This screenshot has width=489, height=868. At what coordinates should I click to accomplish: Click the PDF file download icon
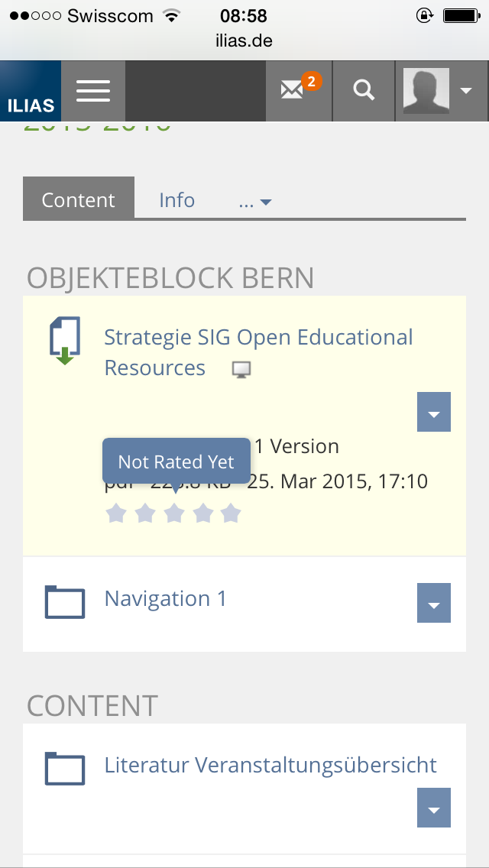(x=64, y=342)
